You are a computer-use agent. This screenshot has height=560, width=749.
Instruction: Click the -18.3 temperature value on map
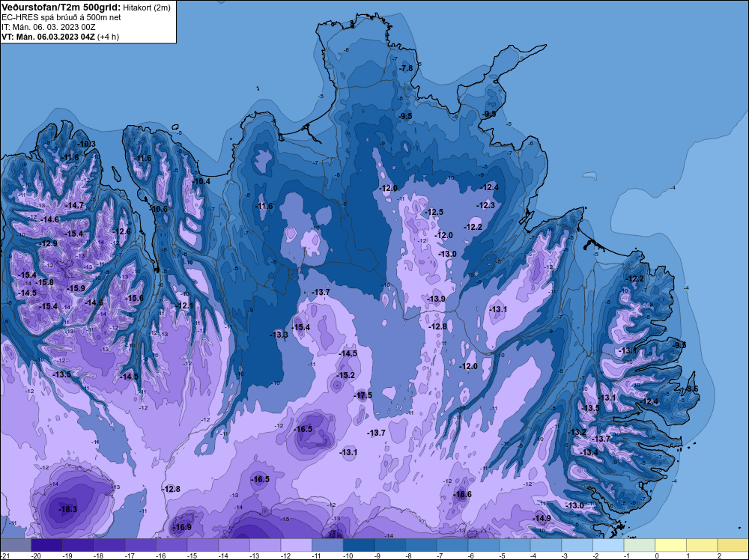[67, 509]
